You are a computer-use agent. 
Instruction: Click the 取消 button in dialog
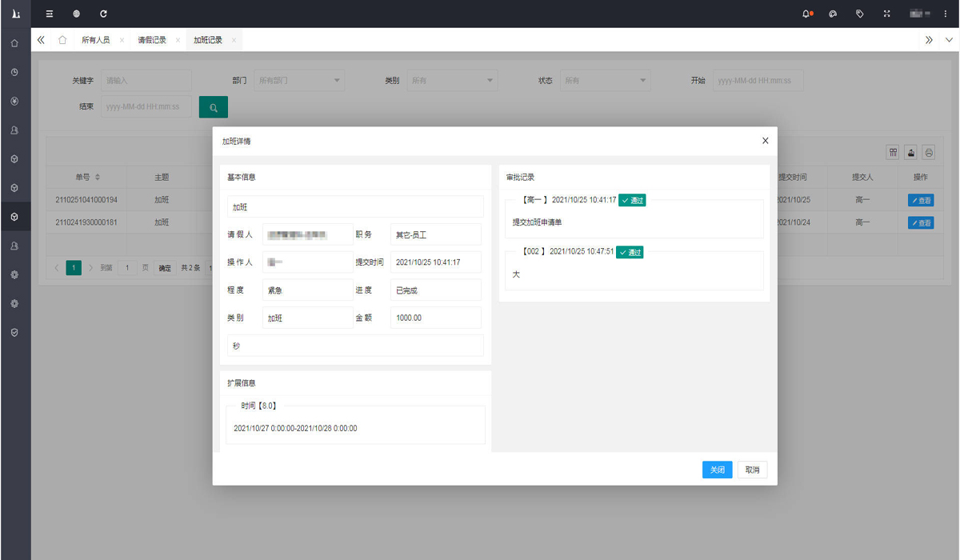click(x=752, y=470)
